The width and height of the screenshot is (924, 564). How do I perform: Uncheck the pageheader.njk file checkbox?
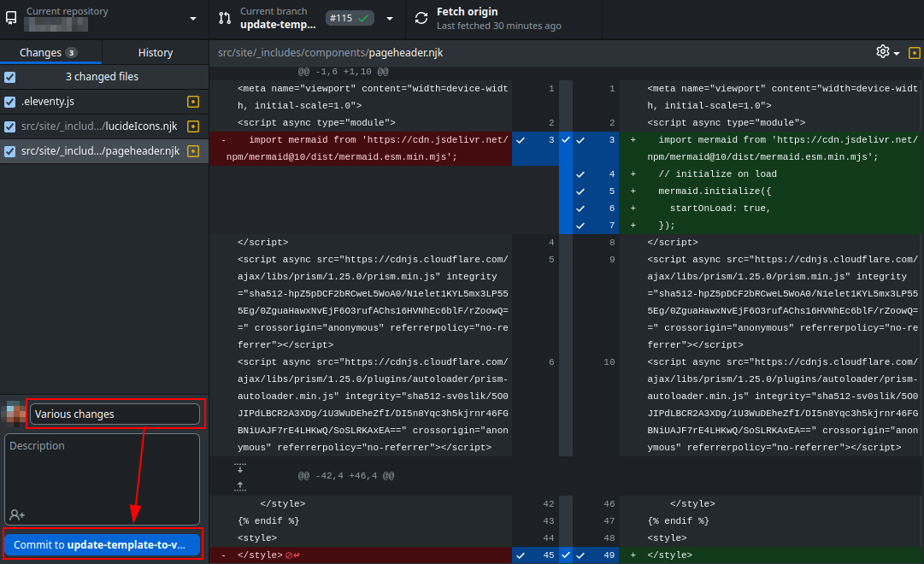pos(10,151)
